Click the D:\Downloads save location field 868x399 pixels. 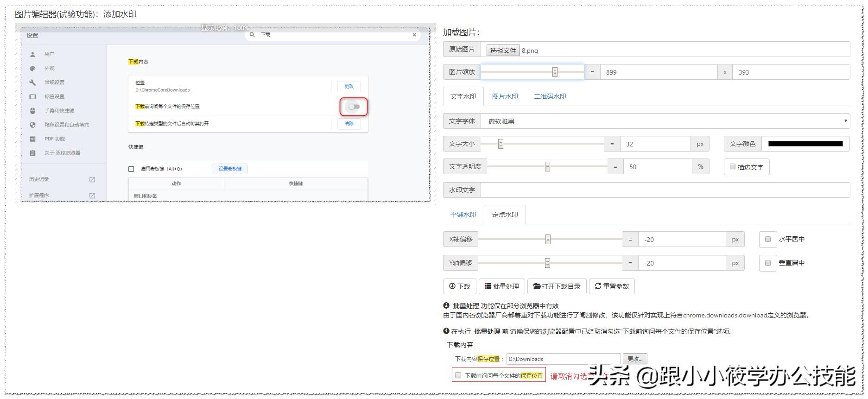[x=564, y=359]
